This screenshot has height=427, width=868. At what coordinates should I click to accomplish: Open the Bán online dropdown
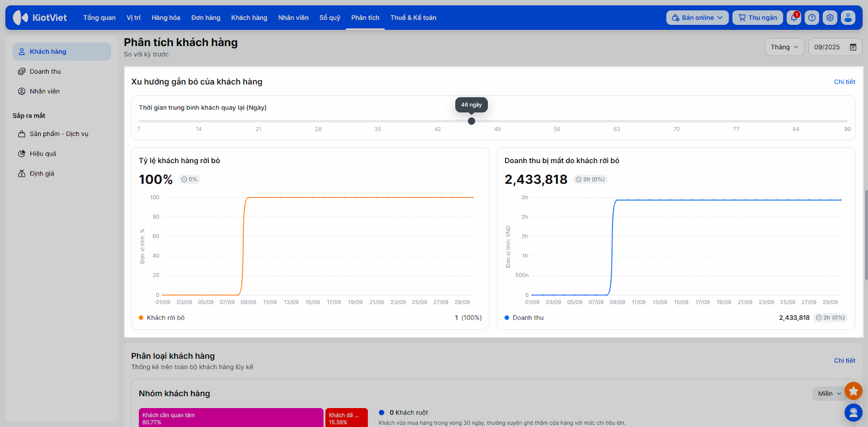pos(697,18)
